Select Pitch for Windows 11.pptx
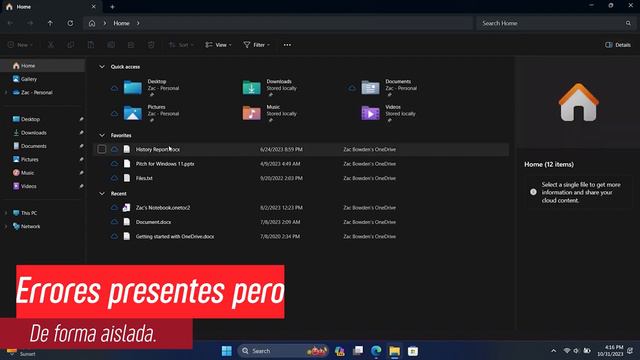The height and width of the screenshot is (360, 640). [302, 164]
